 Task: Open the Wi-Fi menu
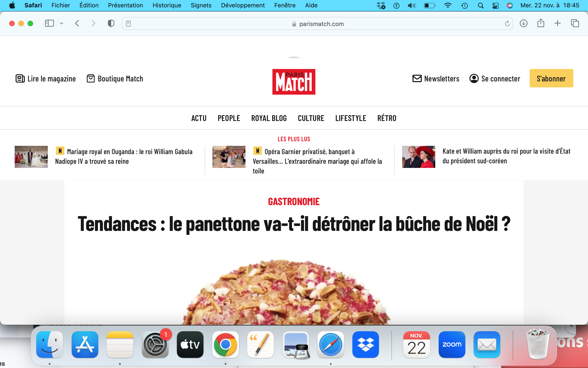[x=448, y=5]
